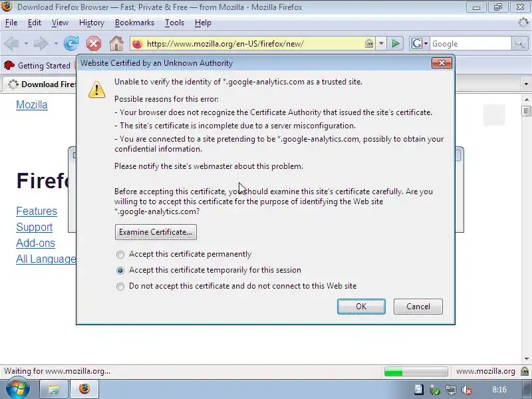Screen dimensions: 532x399
Task: Open the Windows Start orb
Action: pyautogui.click(x=17, y=388)
